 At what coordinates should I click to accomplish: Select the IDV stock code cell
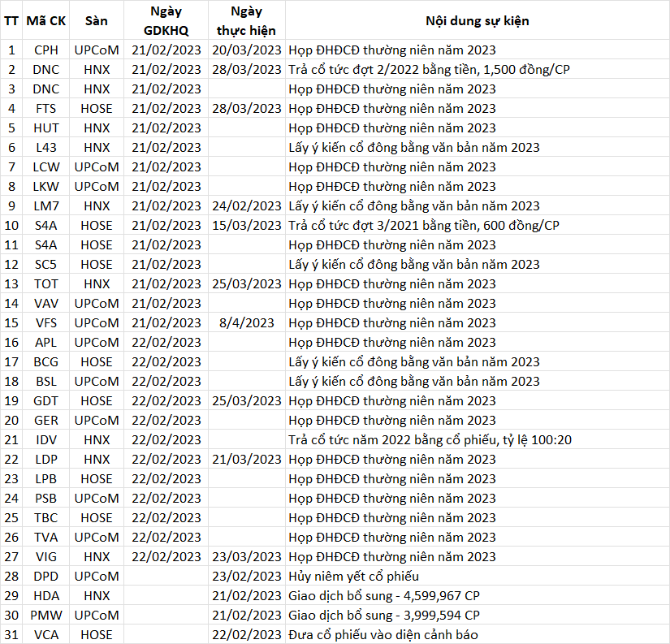[x=45, y=439]
